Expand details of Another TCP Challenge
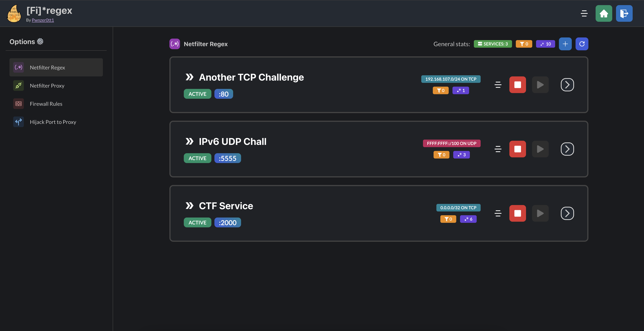 coord(567,85)
